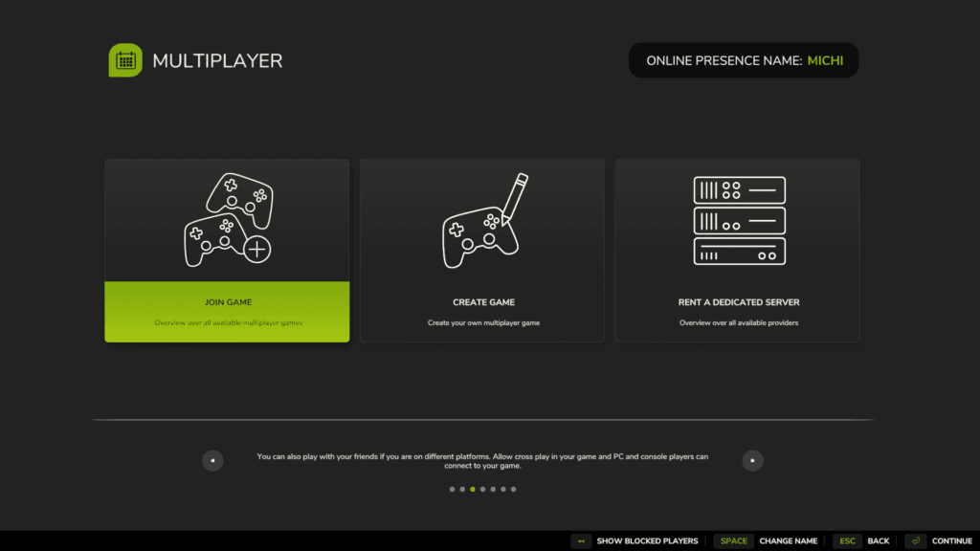This screenshot has width=980, height=551.
Task: Click the online presence name MICHI
Action: pyautogui.click(x=827, y=60)
